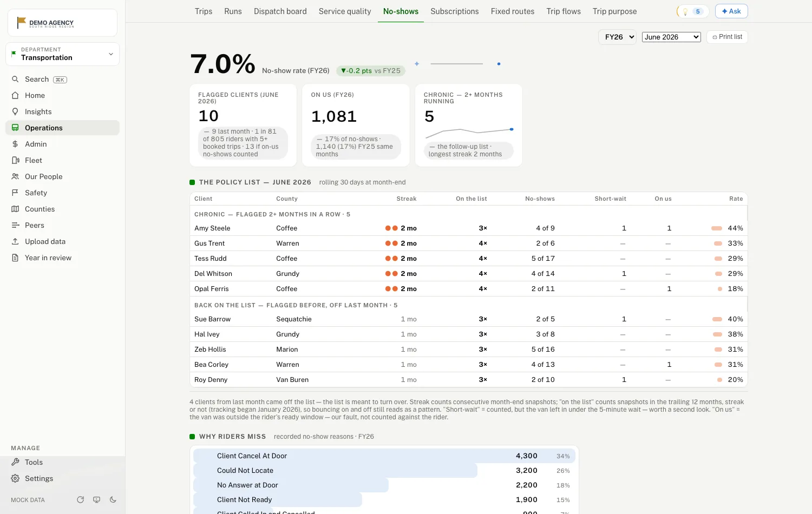The width and height of the screenshot is (812, 514).
Task: Open the Subscriptions tab
Action: pos(455,11)
